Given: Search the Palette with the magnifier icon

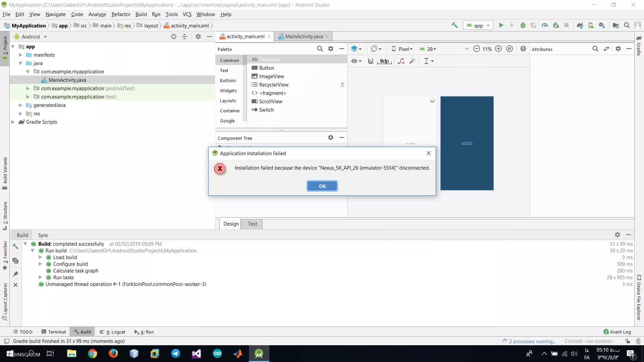Looking at the screenshot, I should [x=320, y=49].
